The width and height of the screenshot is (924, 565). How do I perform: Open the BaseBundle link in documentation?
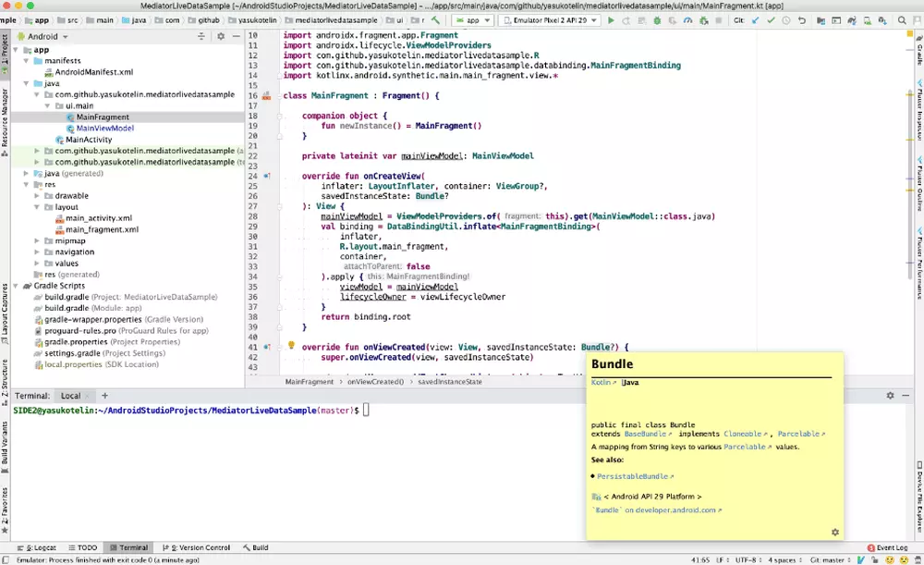(x=647, y=434)
